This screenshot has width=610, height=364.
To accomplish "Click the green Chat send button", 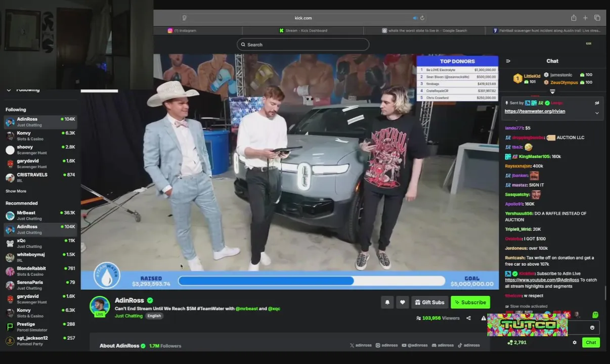I will click(x=591, y=342).
